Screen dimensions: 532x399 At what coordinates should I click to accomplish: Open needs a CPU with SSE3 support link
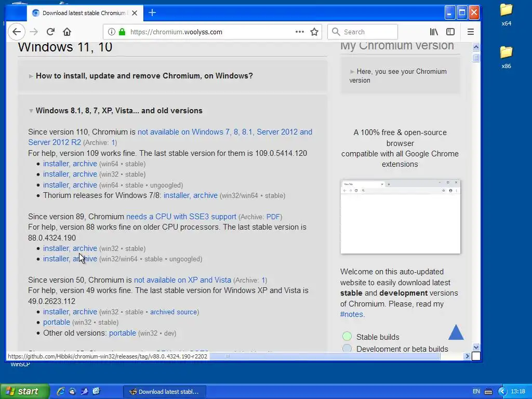(181, 217)
